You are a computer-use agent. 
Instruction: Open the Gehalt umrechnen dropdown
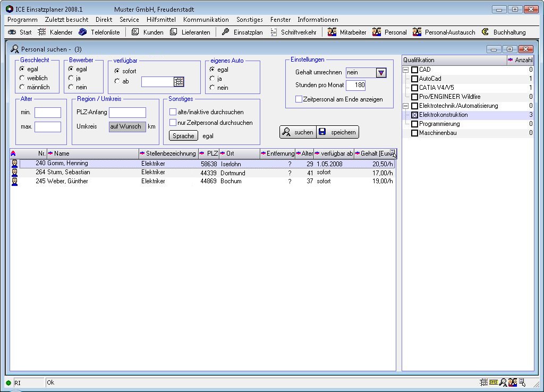381,73
